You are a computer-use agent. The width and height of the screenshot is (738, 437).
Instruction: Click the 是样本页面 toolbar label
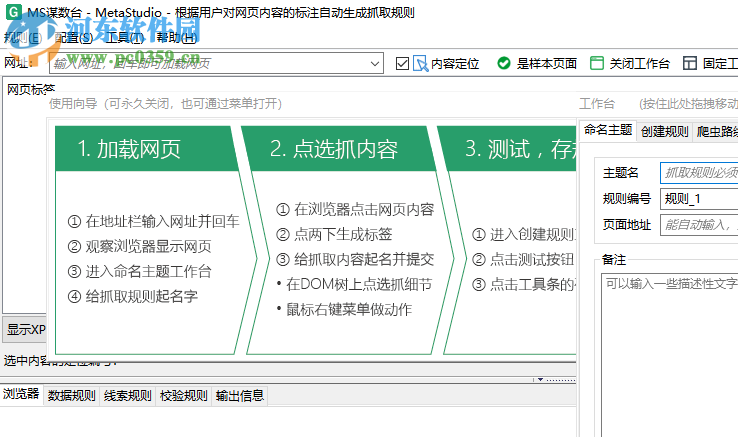[546, 64]
